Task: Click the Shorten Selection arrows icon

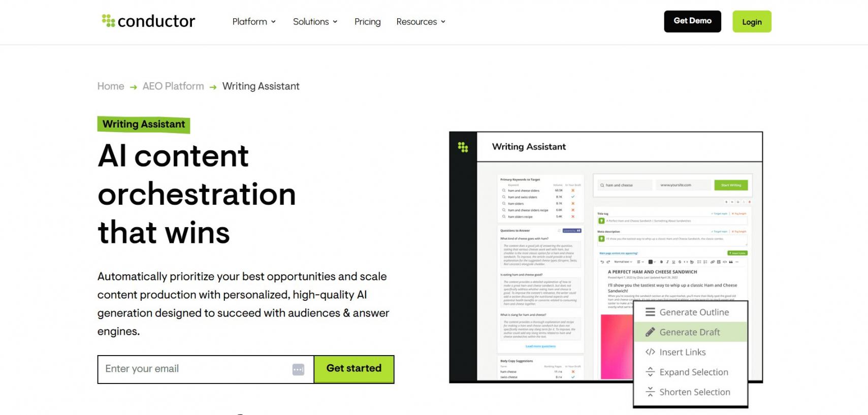Action: [650, 392]
